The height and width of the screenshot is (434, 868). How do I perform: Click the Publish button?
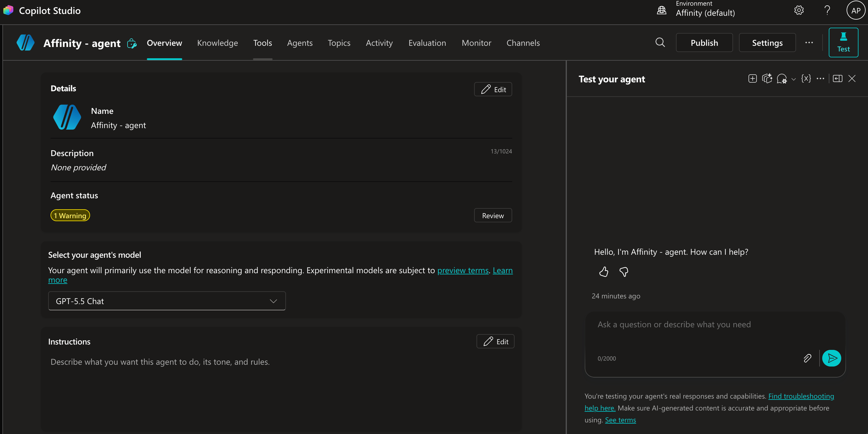tap(704, 43)
